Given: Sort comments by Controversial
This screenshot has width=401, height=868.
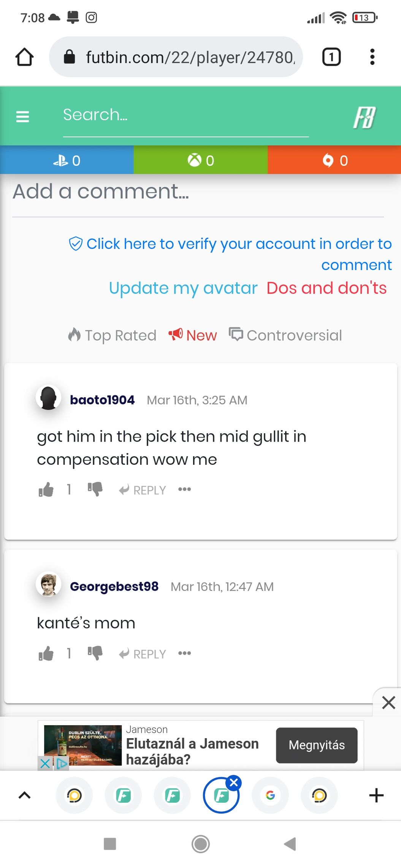Looking at the screenshot, I should [285, 335].
